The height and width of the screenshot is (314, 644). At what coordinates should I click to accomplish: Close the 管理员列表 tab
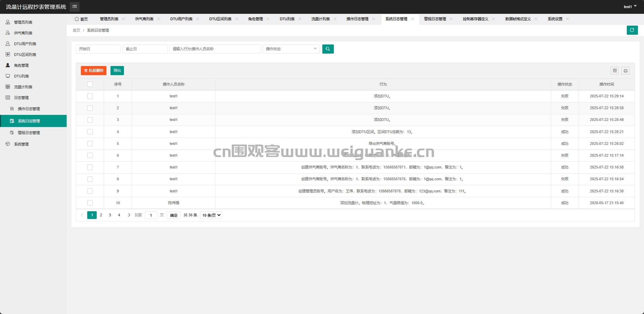[x=124, y=19]
